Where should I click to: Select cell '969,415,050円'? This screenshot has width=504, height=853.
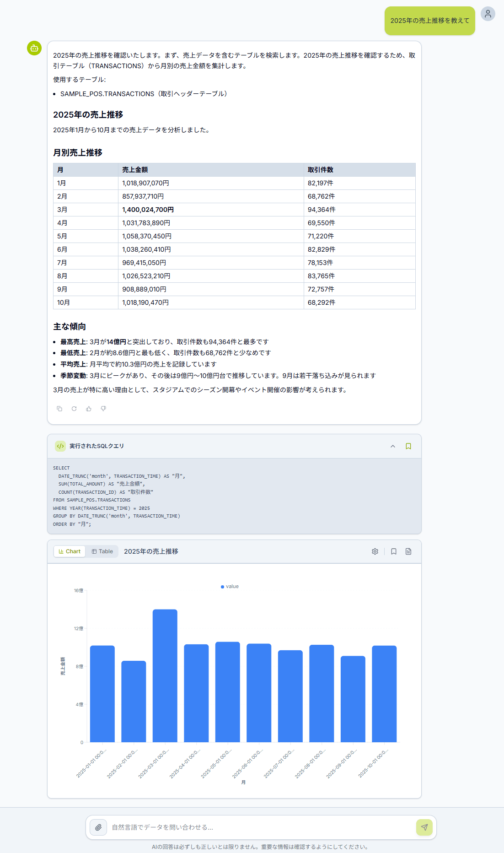click(x=211, y=263)
